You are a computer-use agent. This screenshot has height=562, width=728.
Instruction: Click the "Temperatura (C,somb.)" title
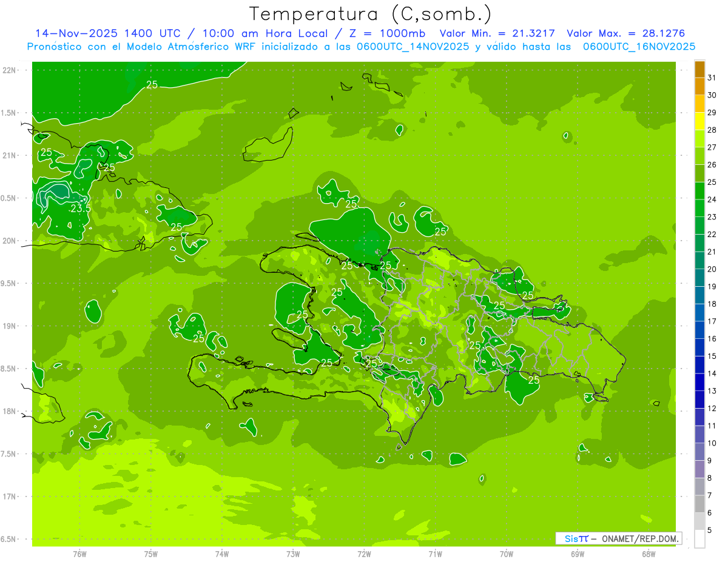[371, 13]
